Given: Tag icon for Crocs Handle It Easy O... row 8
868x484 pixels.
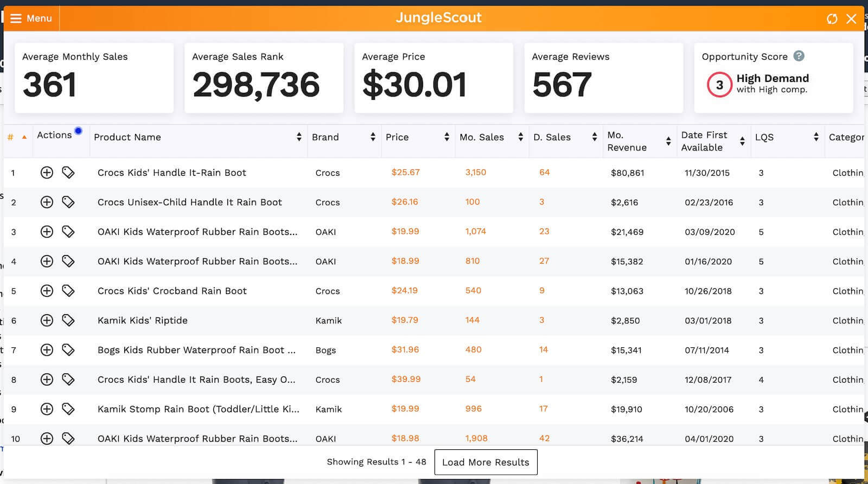Looking at the screenshot, I should (68, 379).
